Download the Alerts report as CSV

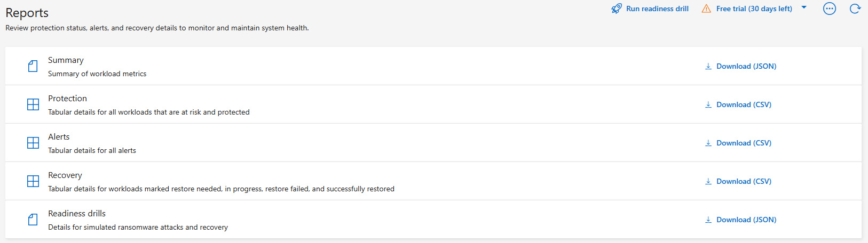click(x=744, y=143)
